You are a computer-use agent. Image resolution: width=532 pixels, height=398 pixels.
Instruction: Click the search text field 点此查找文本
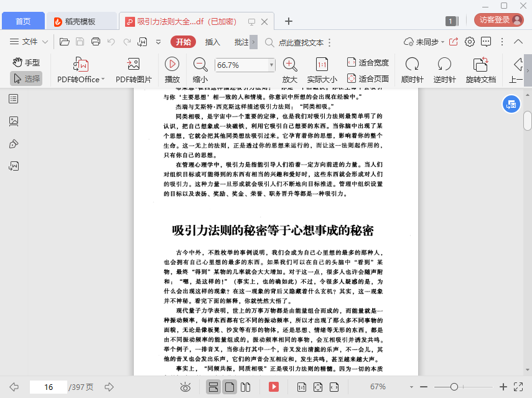tap(301, 42)
